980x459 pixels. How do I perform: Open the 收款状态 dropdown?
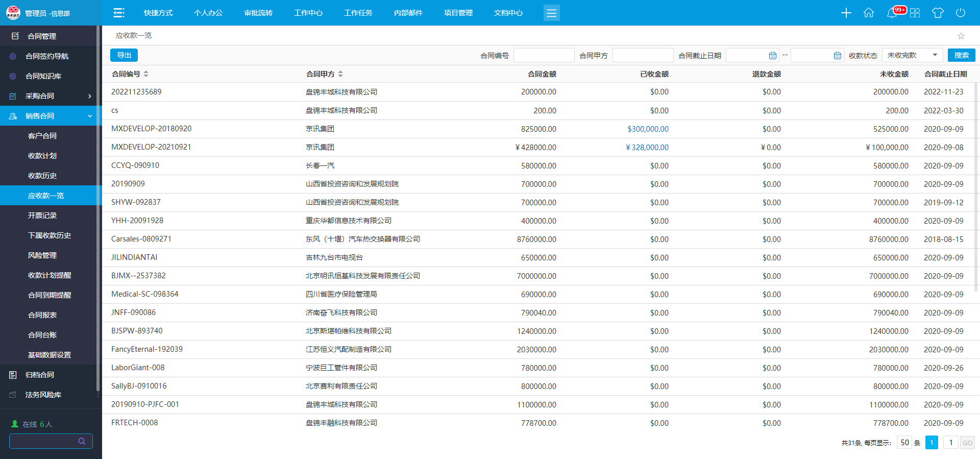point(912,55)
